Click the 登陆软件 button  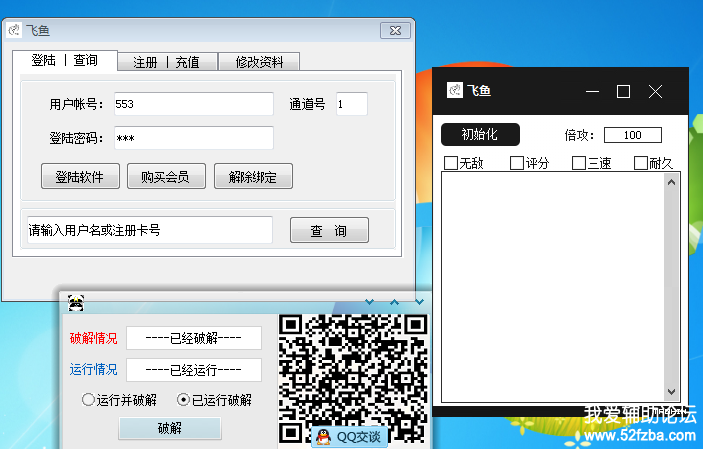80,176
